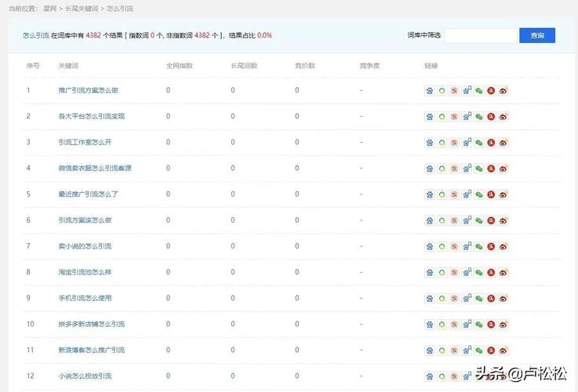Click Weibo icon in 新浪博客怎么推广引流 row
The image size is (578, 392).
pyautogui.click(x=503, y=350)
